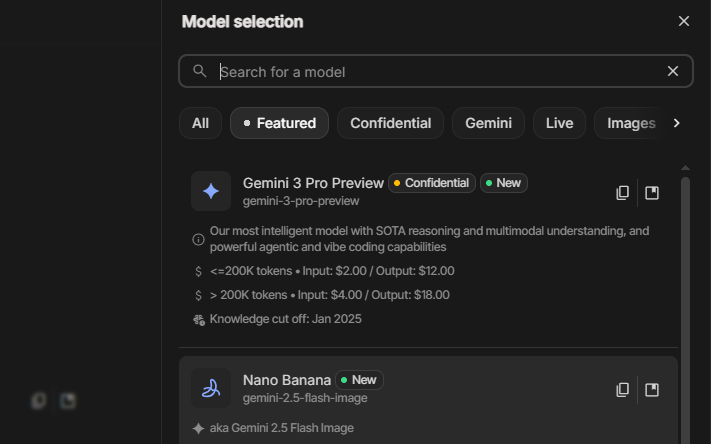Select the Featured filter chip
The width and height of the screenshot is (711, 444).
click(x=279, y=123)
